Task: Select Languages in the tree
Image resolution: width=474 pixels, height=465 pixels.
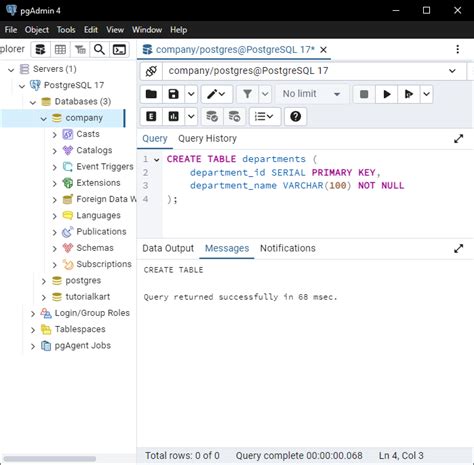Action: (98, 216)
